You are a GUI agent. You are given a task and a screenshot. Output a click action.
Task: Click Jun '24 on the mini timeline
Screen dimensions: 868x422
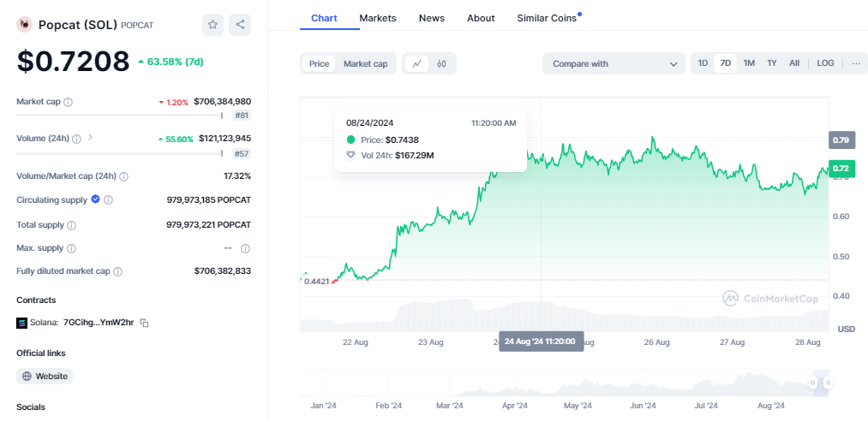(x=643, y=406)
